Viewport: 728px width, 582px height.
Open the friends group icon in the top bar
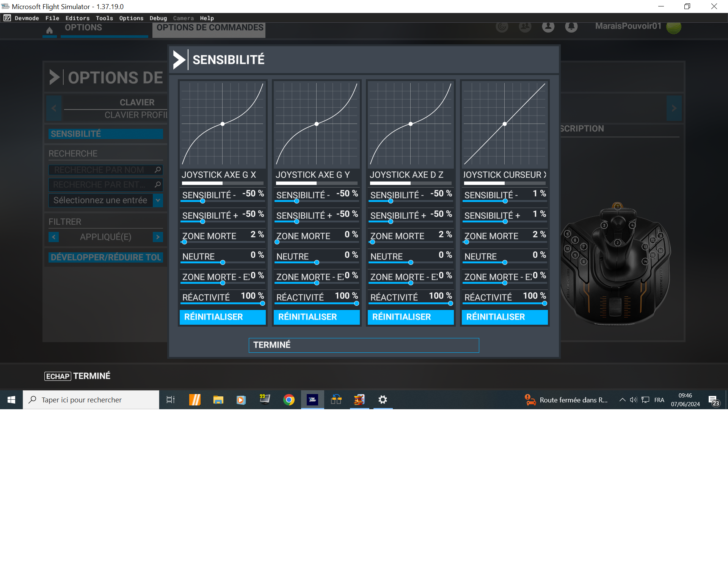[525, 27]
